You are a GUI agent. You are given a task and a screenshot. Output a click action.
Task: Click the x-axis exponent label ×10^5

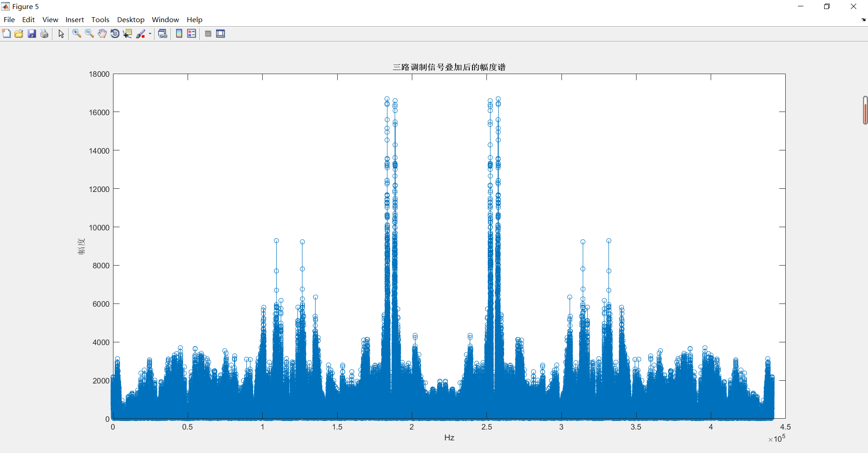(777, 439)
